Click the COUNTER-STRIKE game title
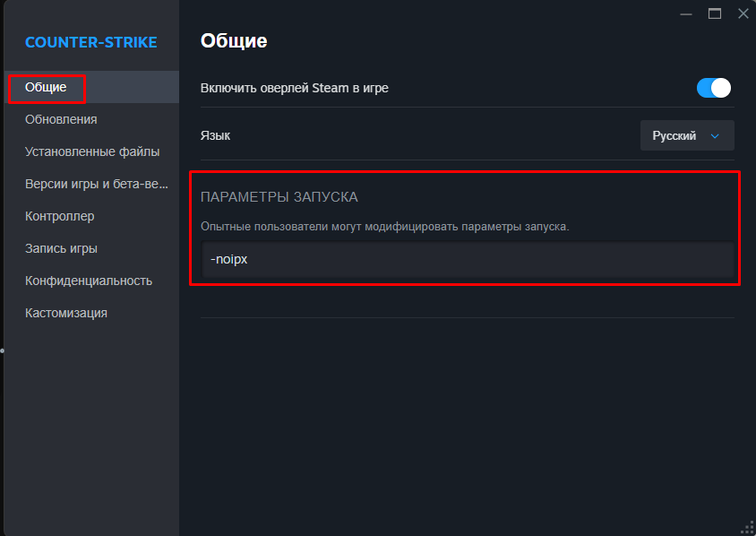The height and width of the screenshot is (536, 756). coord(91,42)
